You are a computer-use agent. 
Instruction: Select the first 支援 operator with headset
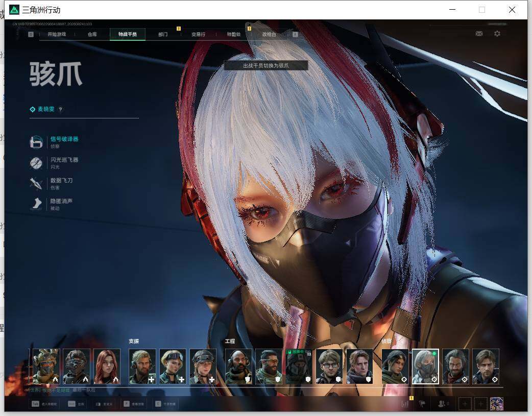click(142, 366)
